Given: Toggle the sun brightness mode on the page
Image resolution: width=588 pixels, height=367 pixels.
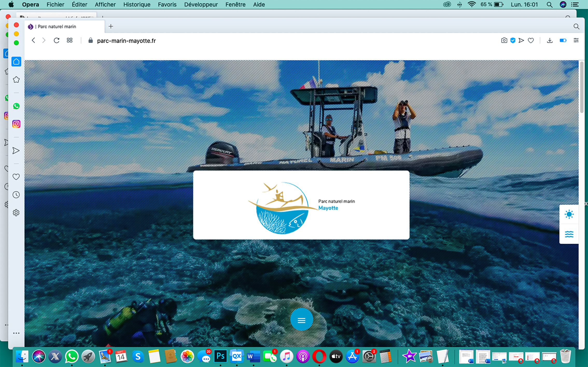Looking at the screenshot, I should [569, 214].
